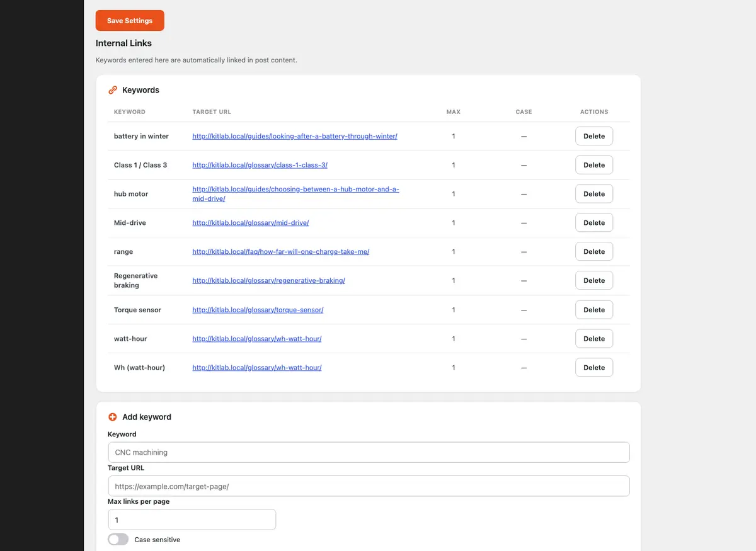Focus the Target URL input field

click(x=369, y=486)
